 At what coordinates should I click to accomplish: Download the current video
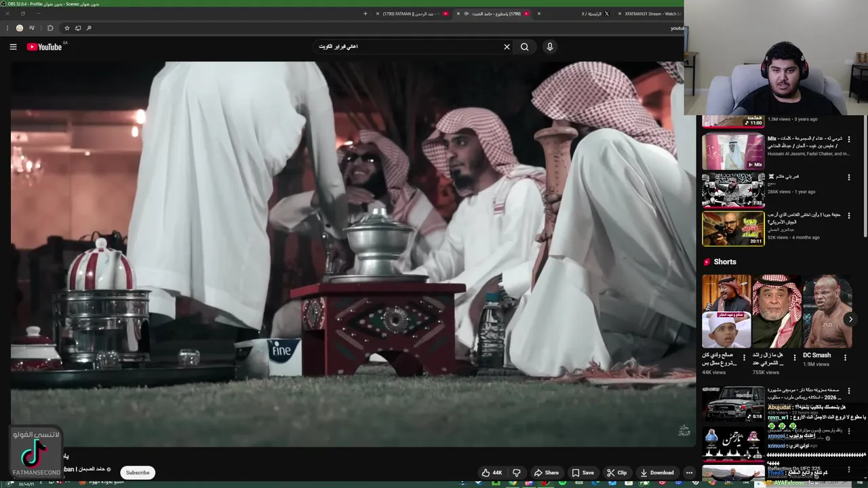pos(656,472)
